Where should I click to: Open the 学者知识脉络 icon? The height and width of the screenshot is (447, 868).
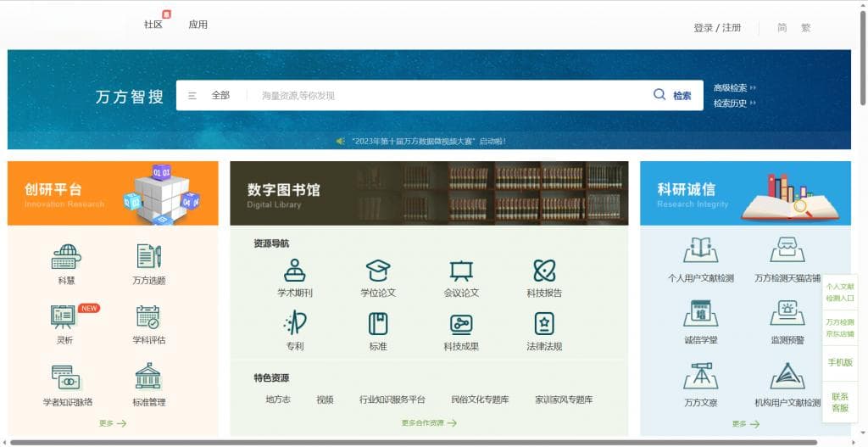click(66, 377)
